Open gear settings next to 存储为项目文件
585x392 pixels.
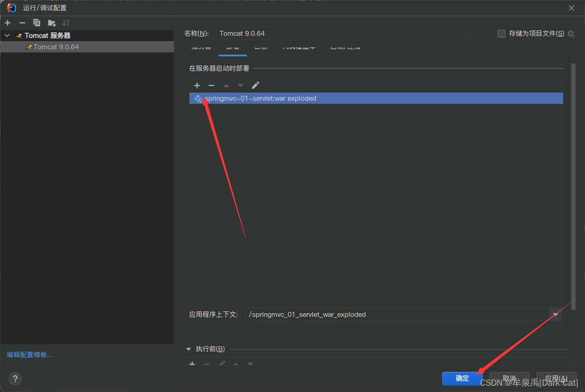pos(571,34)
